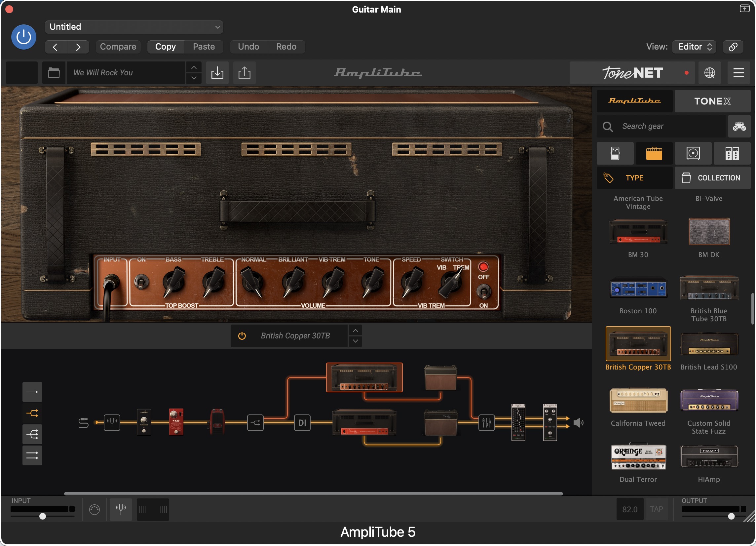Click the Redo button

click(x=286, y=47)
